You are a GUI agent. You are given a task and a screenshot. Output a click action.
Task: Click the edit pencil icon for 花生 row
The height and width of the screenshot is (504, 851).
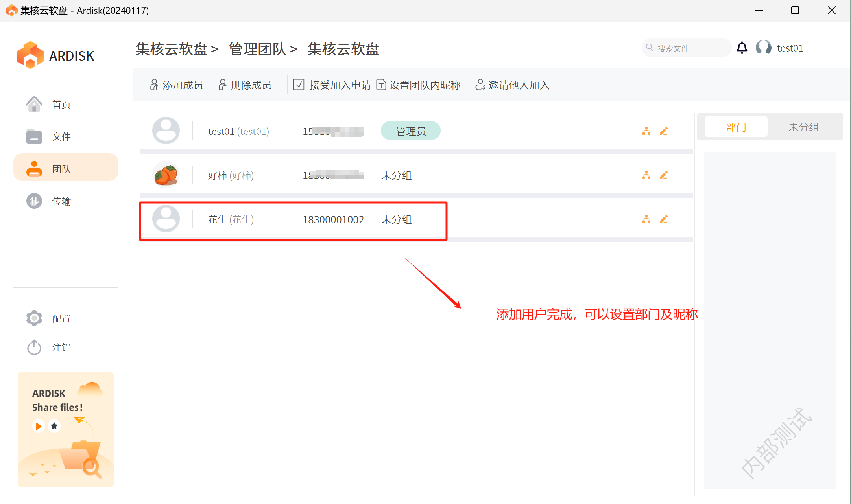664,219
